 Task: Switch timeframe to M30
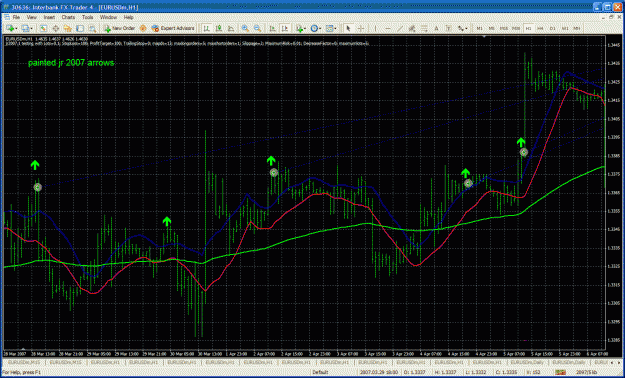click(516, 28)
